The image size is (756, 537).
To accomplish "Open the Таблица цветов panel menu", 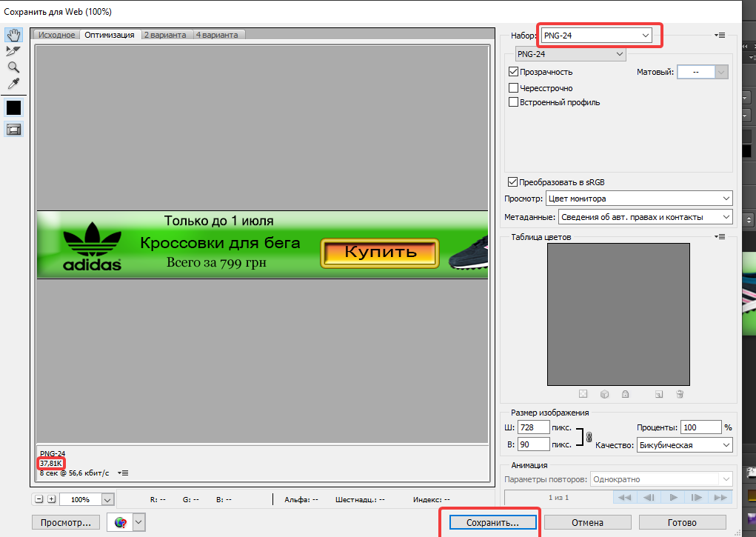I will coord(720,237).
